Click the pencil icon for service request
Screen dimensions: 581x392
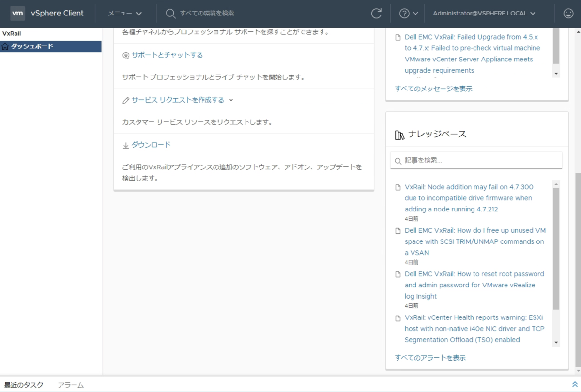pos(126,100)
